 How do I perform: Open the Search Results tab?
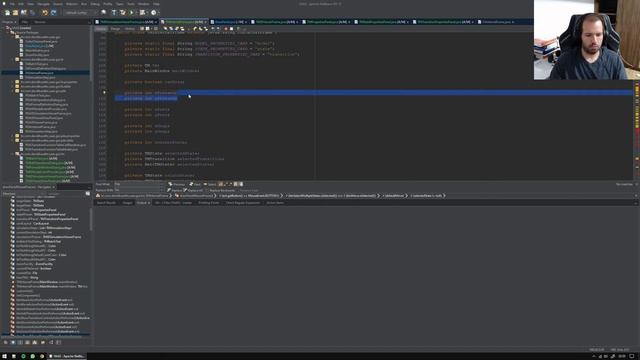tap(106, 202)
